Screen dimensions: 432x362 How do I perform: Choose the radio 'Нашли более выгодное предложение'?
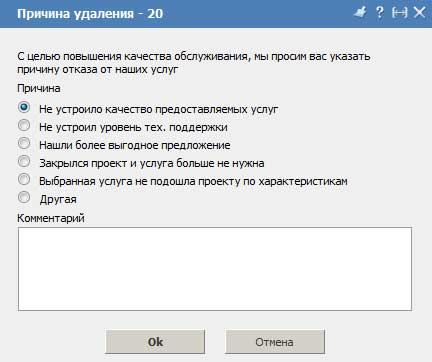(x=24, y=143)
